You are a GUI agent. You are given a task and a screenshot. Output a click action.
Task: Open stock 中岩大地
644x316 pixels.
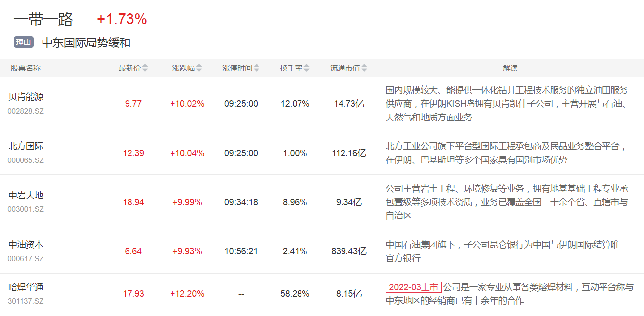[26, 196]
